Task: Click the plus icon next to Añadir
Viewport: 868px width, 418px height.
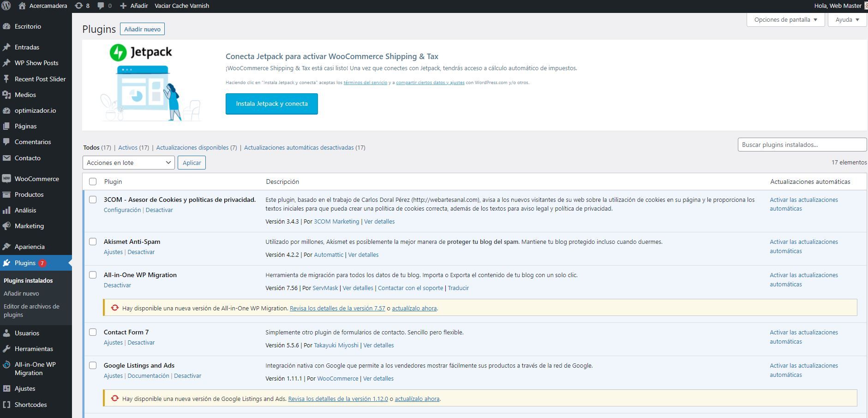Action: tap(123, 6)
